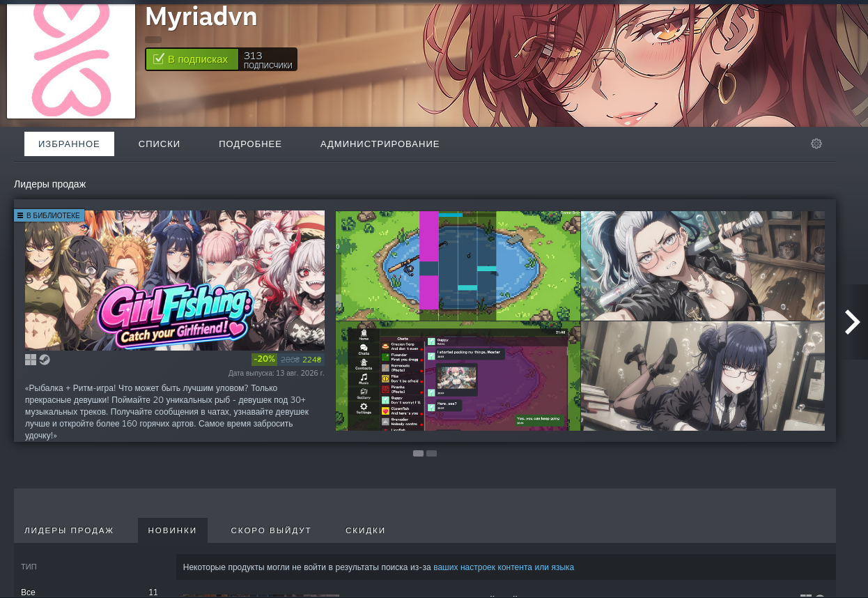The image size is (868, 598).
Task: Click the Windows platform icon under GirlFishing
Action: click(x=31, y=360)
